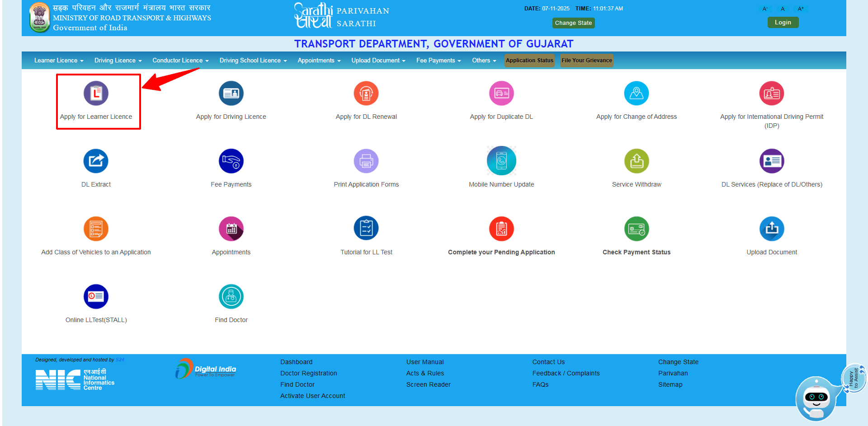Click the Login button
Viewport: 868px width, 426px height.
(x=783, y=22)
